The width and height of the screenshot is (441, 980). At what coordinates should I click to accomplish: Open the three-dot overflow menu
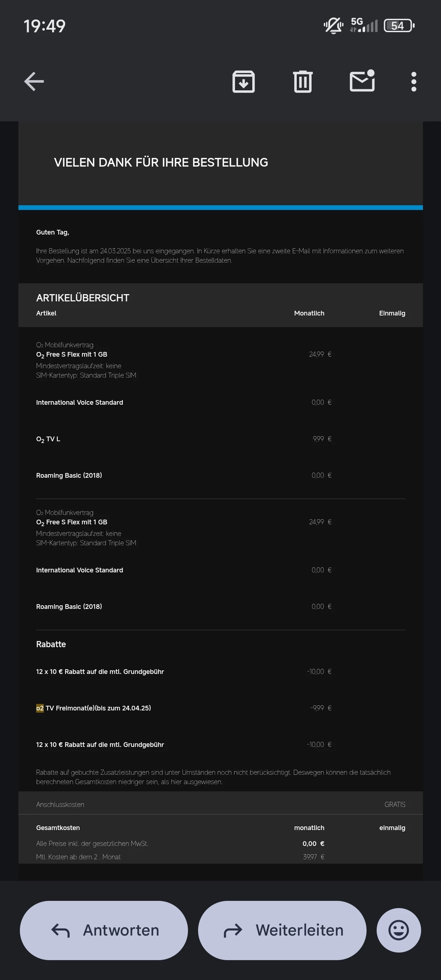(414, 81)
